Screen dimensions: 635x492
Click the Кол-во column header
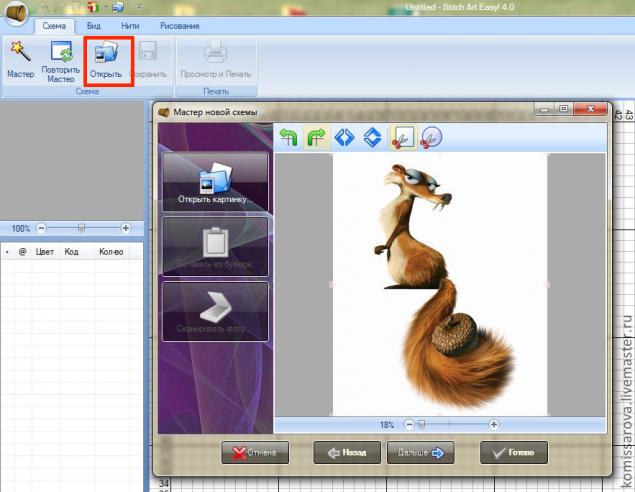(x=111, y=252)
